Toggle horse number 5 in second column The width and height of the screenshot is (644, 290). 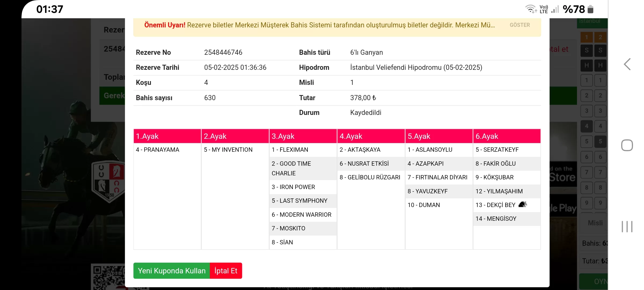tap(600, 141)
